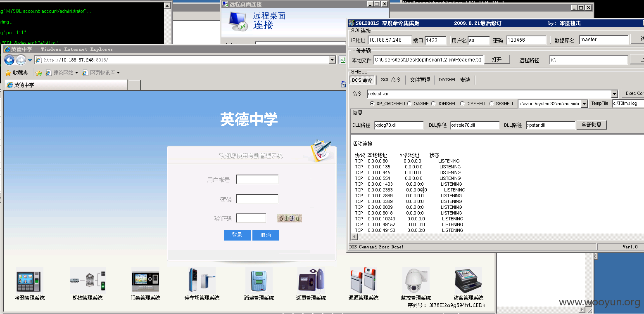Open a new blank IE tab
Viewport: 644px width, 314px height.
coord(135,85)
